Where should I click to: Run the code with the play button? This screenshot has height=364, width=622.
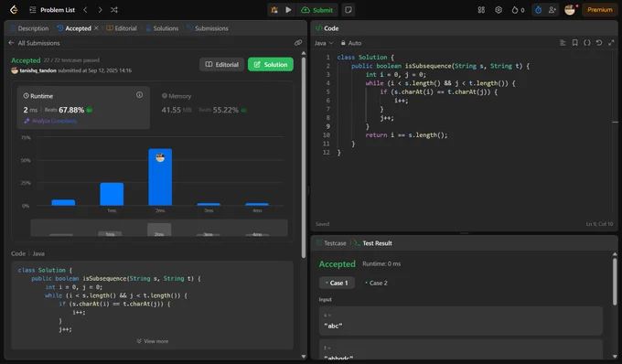tap(288, 10)
